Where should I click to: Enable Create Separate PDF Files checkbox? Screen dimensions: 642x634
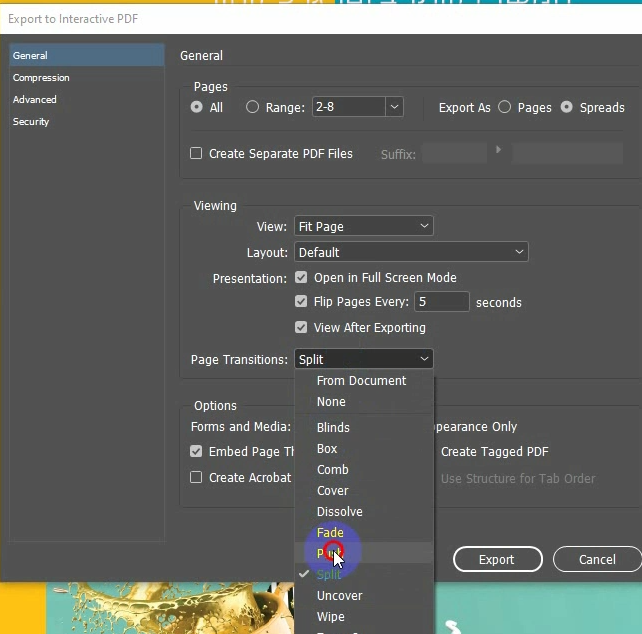197,153
